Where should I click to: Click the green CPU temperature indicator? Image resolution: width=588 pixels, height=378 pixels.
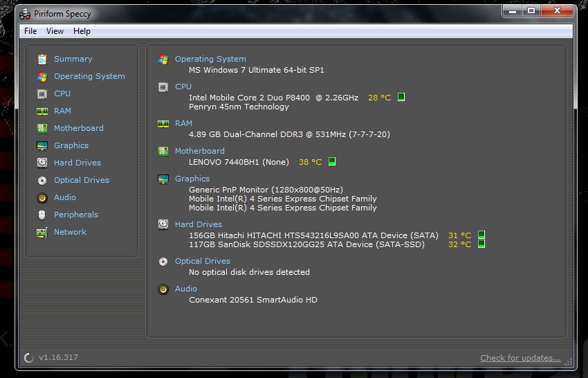pyautogui.click(x=401, y=97)
